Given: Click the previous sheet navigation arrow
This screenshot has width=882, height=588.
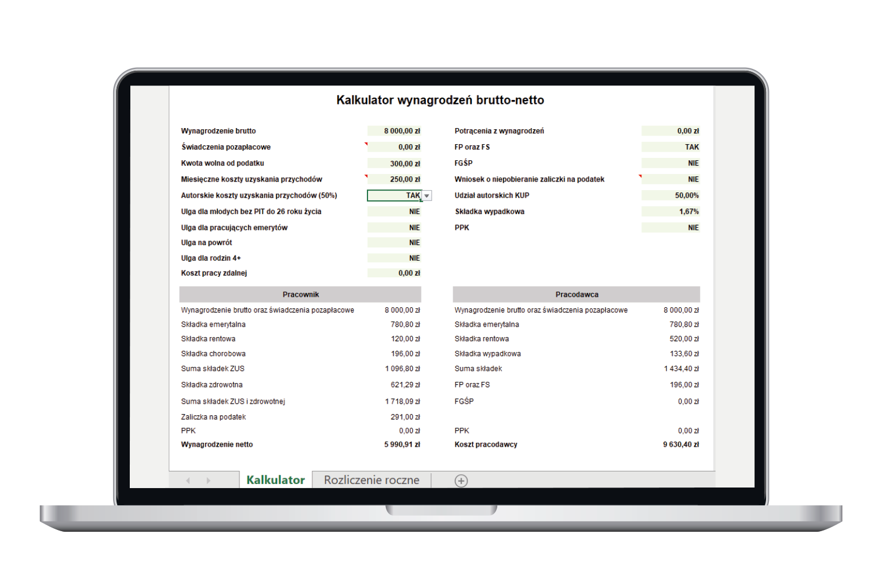Looking at the screenshot, I should pyautogui.click(x=188, y=481).
